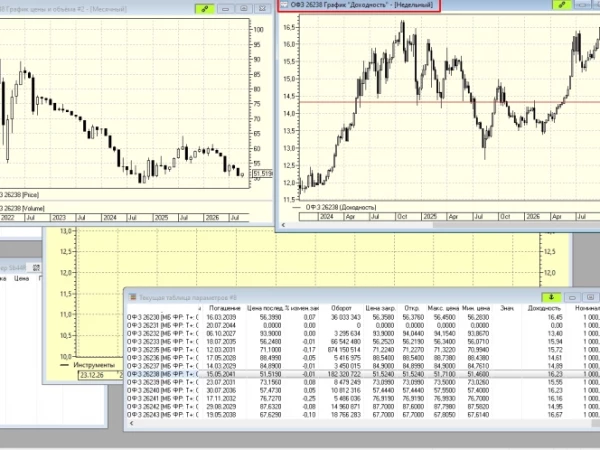Minimize the parameters table window
The image size is (600, 450).
pyautogui.click(x=572, y=297)
